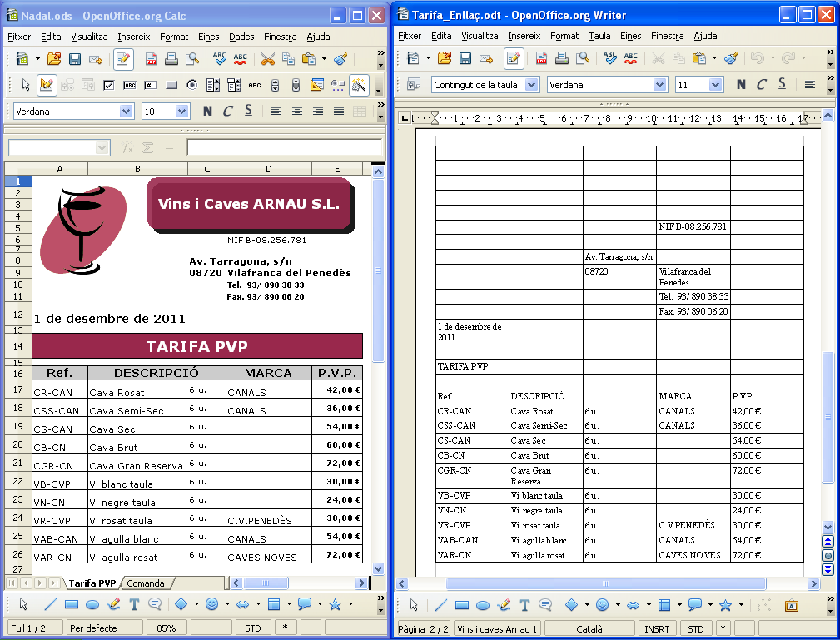Save the Writer document with floppy icon
Viewport: 840px width, 640px height.
(x=465, y=58)
